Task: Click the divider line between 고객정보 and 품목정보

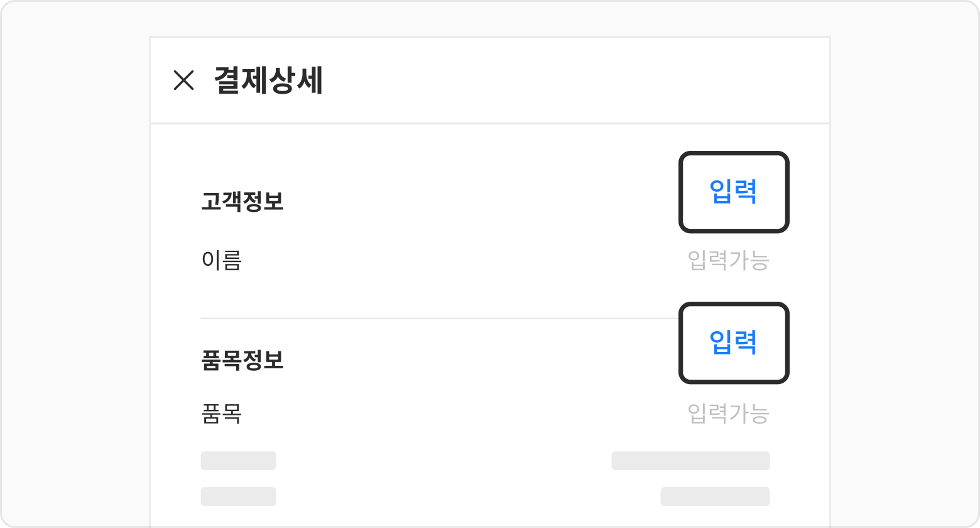Action: [x=440, y=319]
